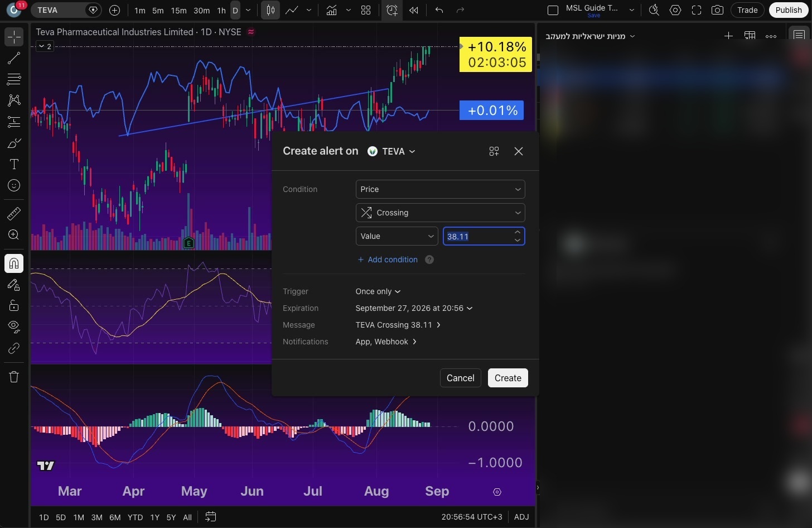
Task: Expand the timeframe dropdown arrow
Action: tap(248, 10)
